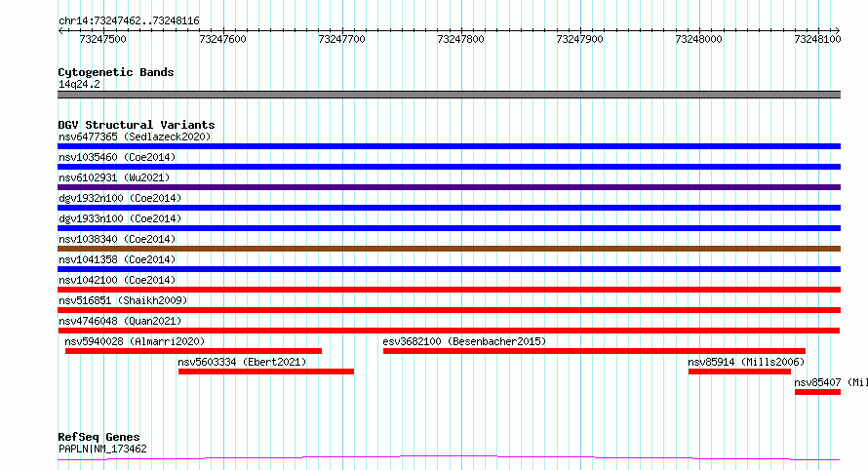Click nsv1041358 (Coe2014) label
The height and width of the screenshot is (470, 868).
coord(117,259)
